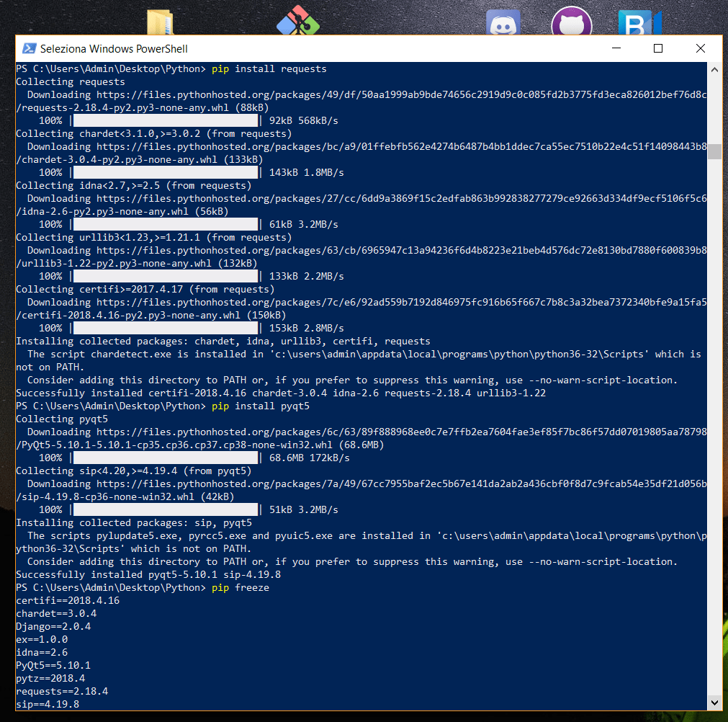Click the chardet progress bar at 143kB
The width and height of the screenshot is (728, 722).
click(166, 173)
